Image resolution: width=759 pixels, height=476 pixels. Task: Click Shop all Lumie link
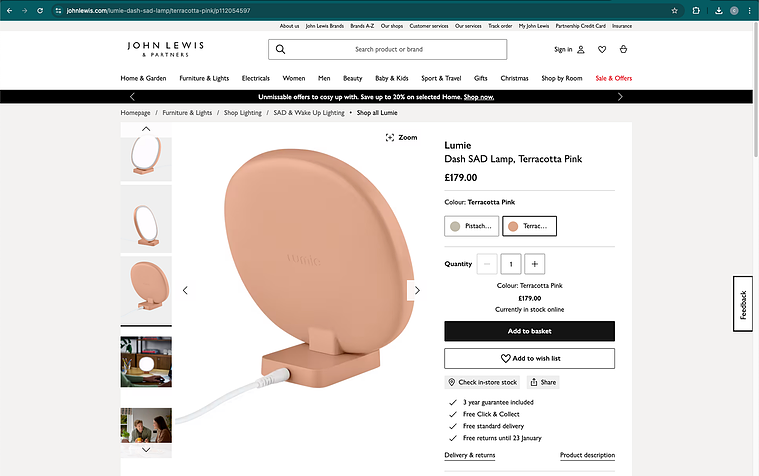(x=377, y=113)
